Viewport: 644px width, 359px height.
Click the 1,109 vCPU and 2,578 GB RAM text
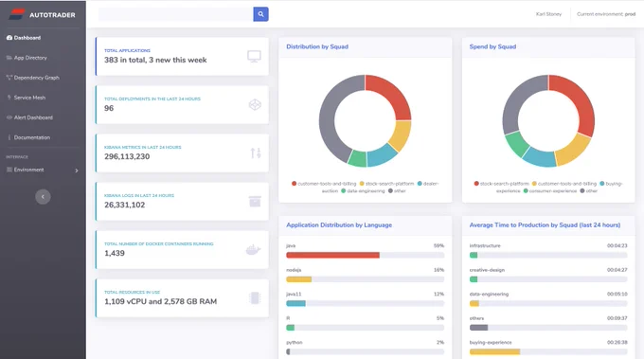pos(161,301)
